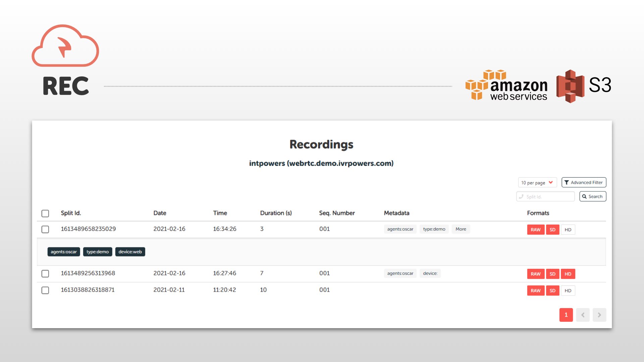This screenshot has width=644, height=362.
Task: Check the box for recording 1613489658235029
Action: (45, 229)
